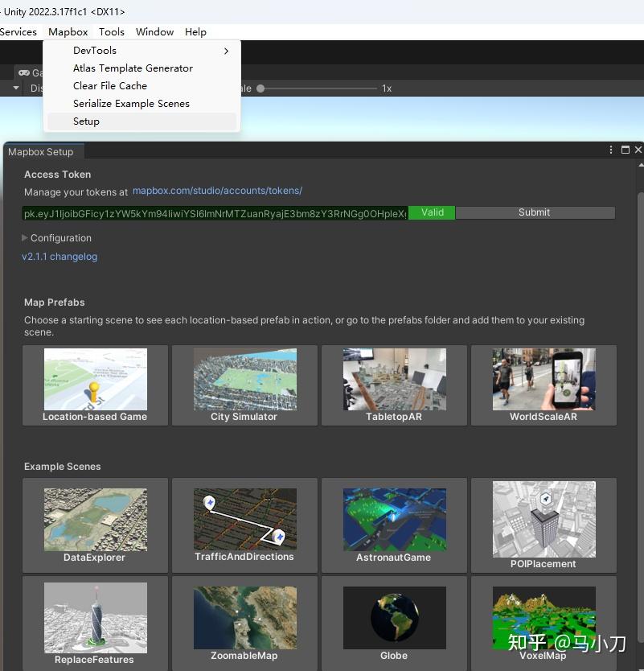
Task: Open the Mapbox Setup panel options menu
Action: point(612,150)
